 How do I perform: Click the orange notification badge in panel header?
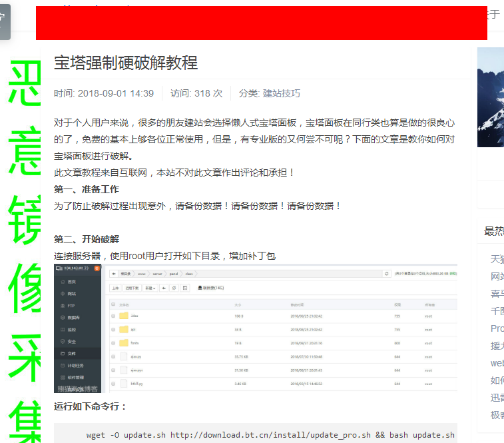pos(97,268)
